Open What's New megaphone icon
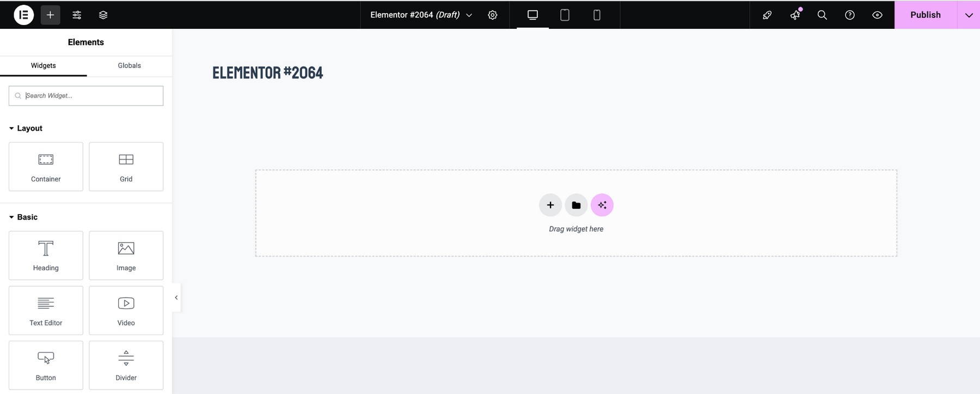 point(795,15)
